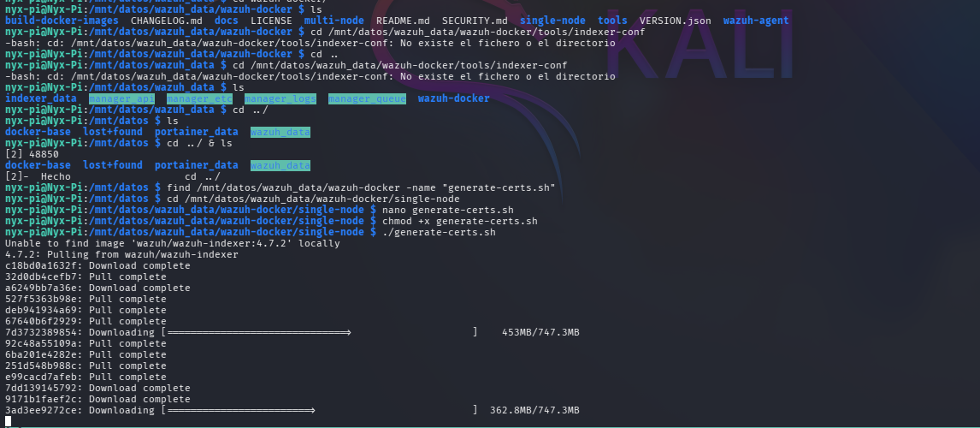Image resolution: width=980 pixels, height=428 pixels.
Task: Click the './generate-certs.sh' command
Action: [439, 232]
